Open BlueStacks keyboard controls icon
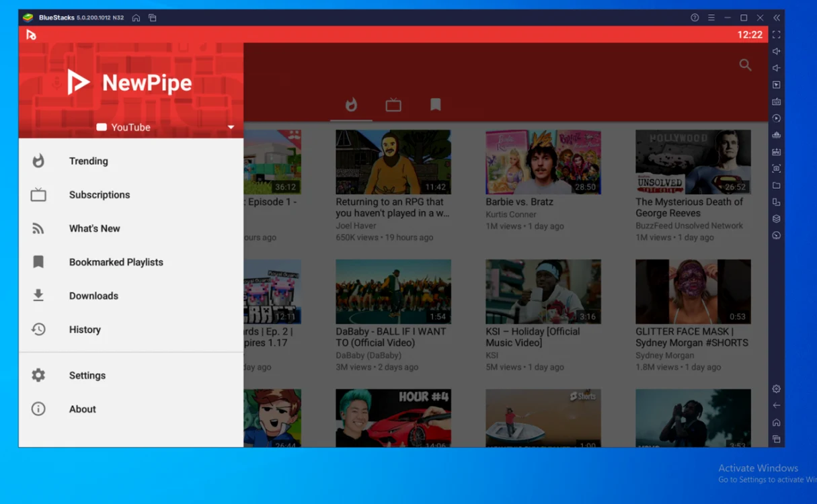The width and height of the screenshot is (817, 504). [x=777, y=101]
